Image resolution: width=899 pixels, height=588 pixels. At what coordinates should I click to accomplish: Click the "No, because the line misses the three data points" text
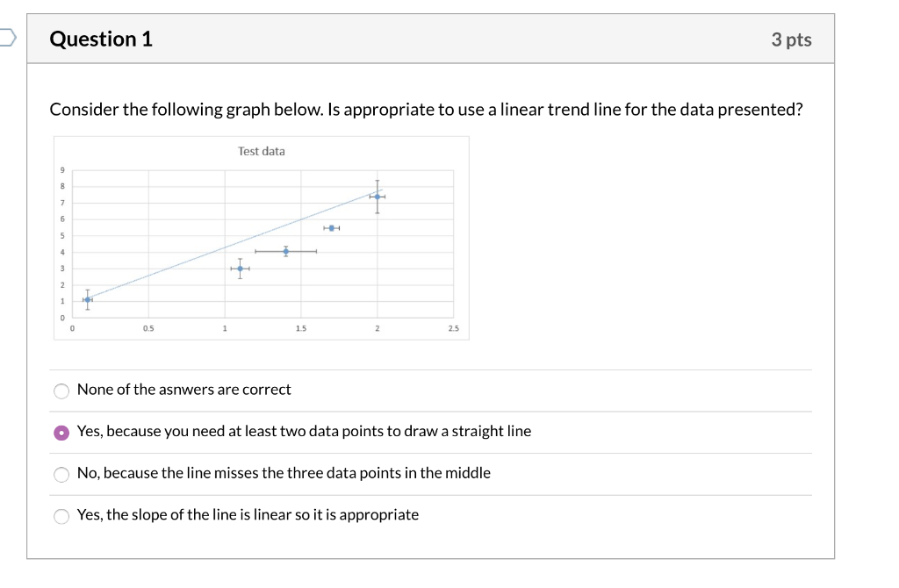pyautogui.click(x=284, y=473)
